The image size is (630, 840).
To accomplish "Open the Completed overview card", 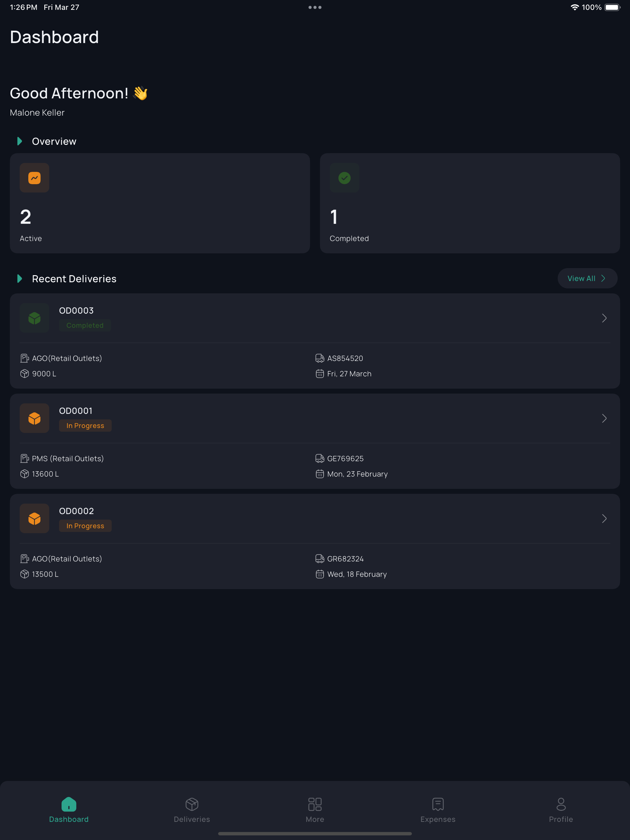I will (470, 203).
